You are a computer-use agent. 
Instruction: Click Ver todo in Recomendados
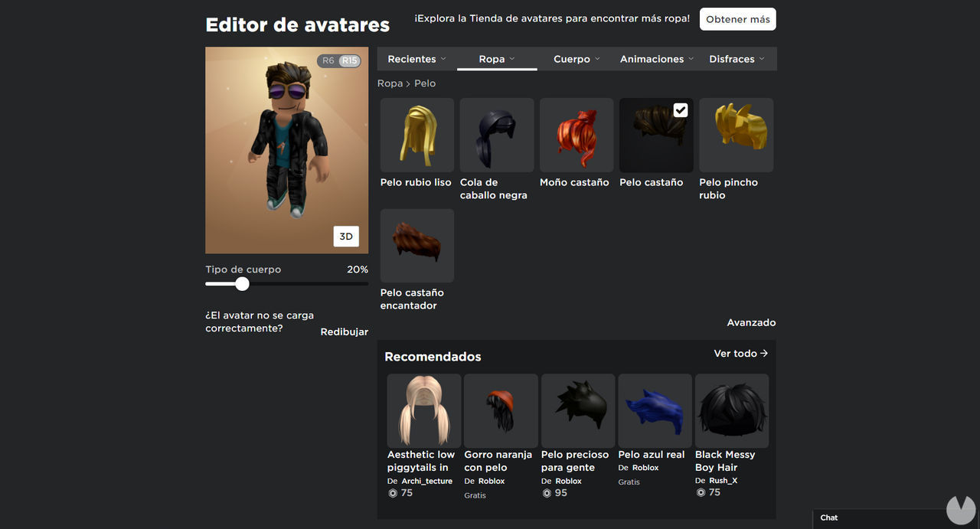click(x=740, y=354)
